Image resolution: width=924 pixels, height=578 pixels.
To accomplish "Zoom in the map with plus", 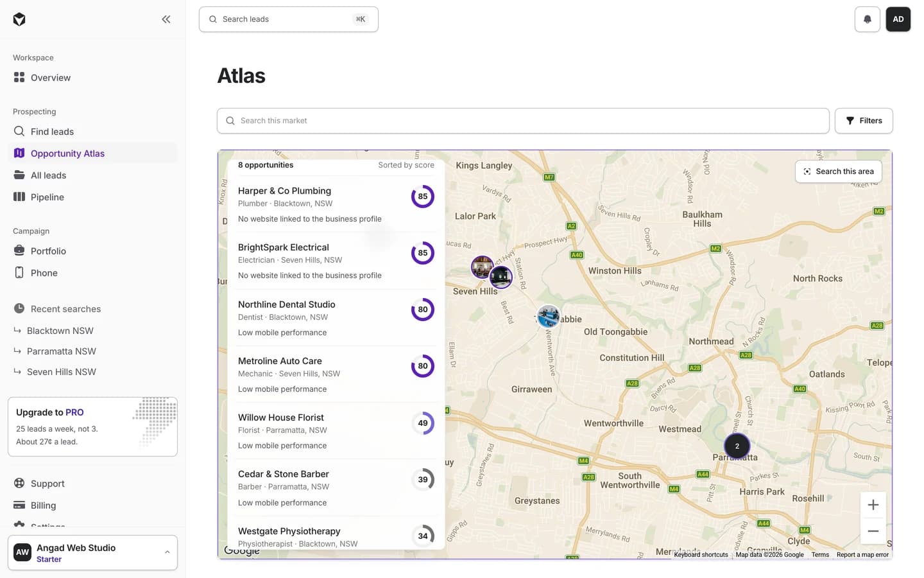I will (873, 505).
